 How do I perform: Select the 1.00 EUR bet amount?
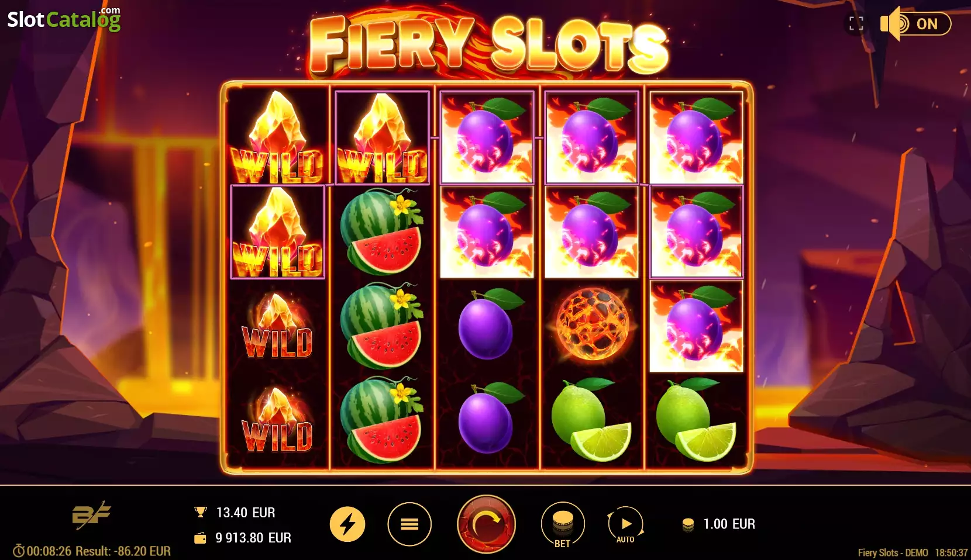pyautogui.click(x=729, y=524)
